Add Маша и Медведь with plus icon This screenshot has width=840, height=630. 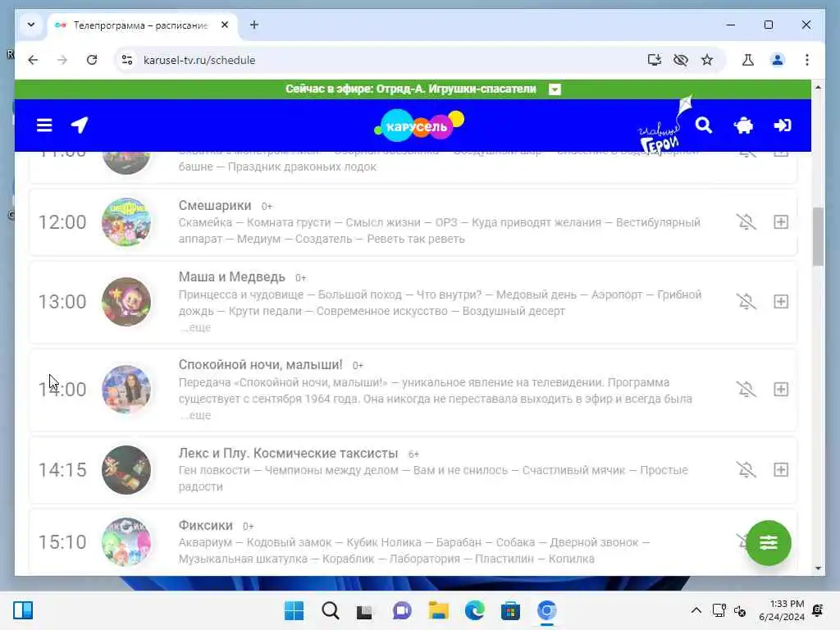click(x=781, y=302)
